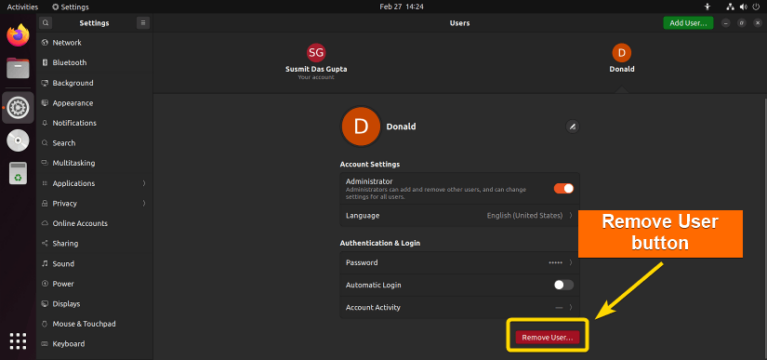Open the Account Activity row

[x=459, y=308]
